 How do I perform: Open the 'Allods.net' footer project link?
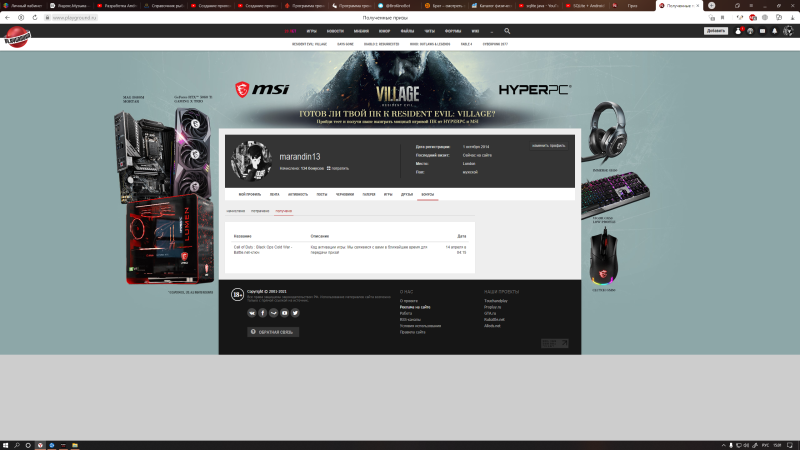pos(492,326)
